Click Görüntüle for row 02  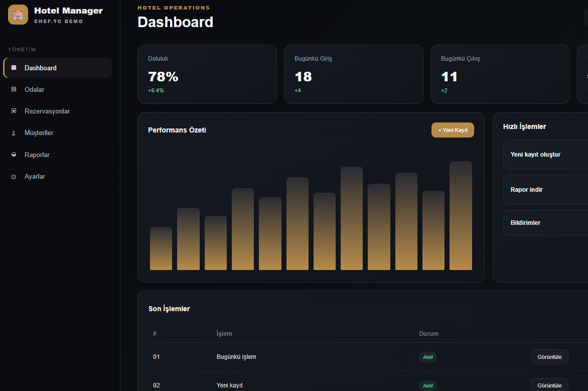549,385
